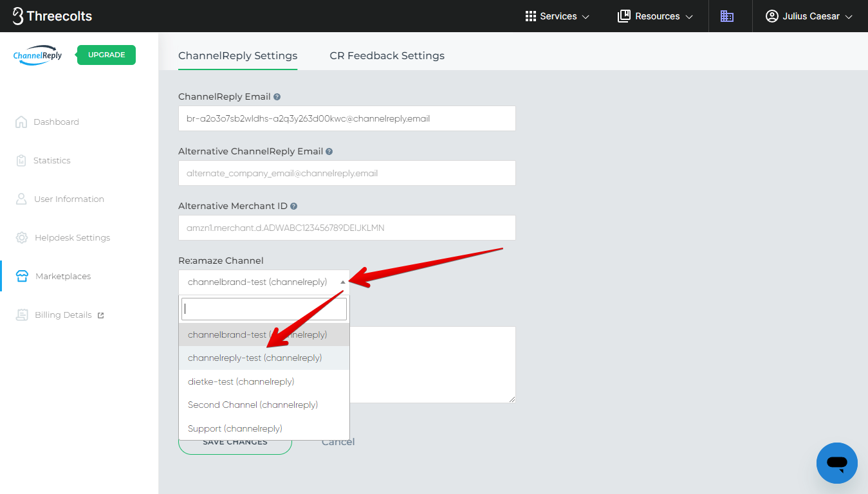Click the Alternative ChannelReply Email help icon
This screenshot has width=868, height=494.
(329, 151)
